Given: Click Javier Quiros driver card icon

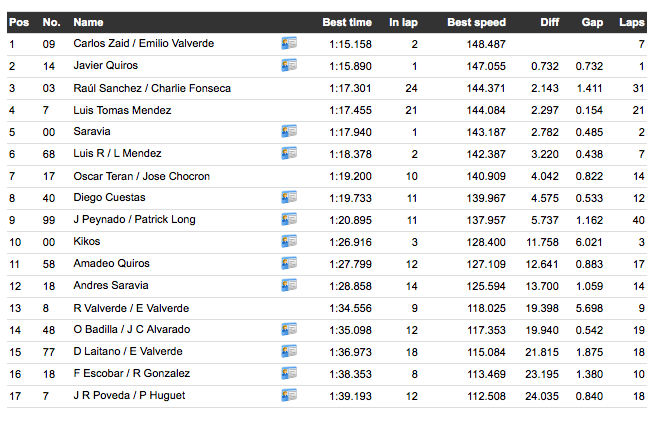Looking at the screenshot, I should 289,66.
